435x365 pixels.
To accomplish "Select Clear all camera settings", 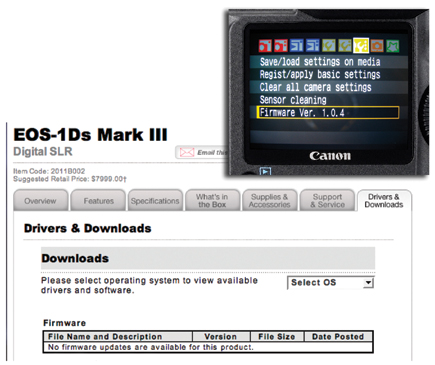I will tap(328, 87).
